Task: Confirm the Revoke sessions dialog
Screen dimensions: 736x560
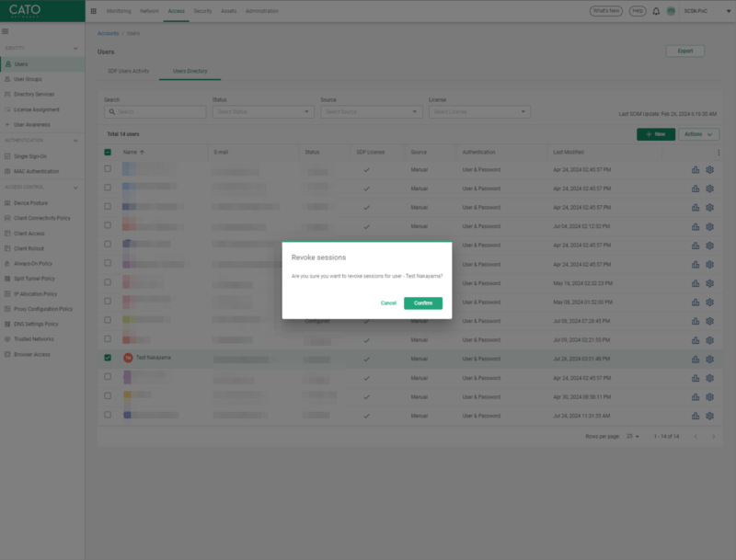Action: point(422,303)
